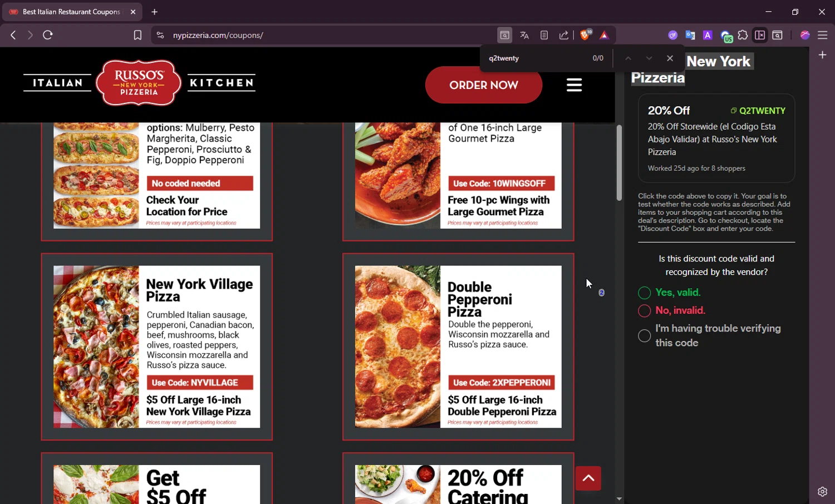Open sidebar settings gear icon
835x504 pixels.
(822, 492)
